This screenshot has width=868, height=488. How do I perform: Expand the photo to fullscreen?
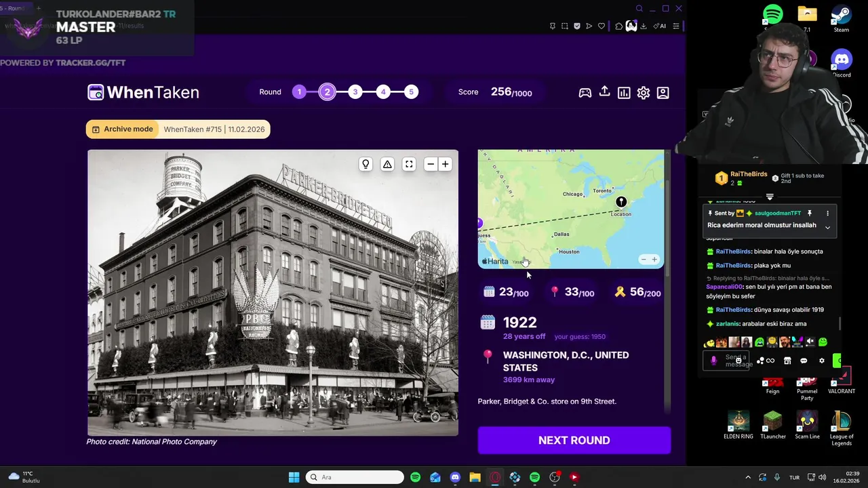tap(409, 164)
